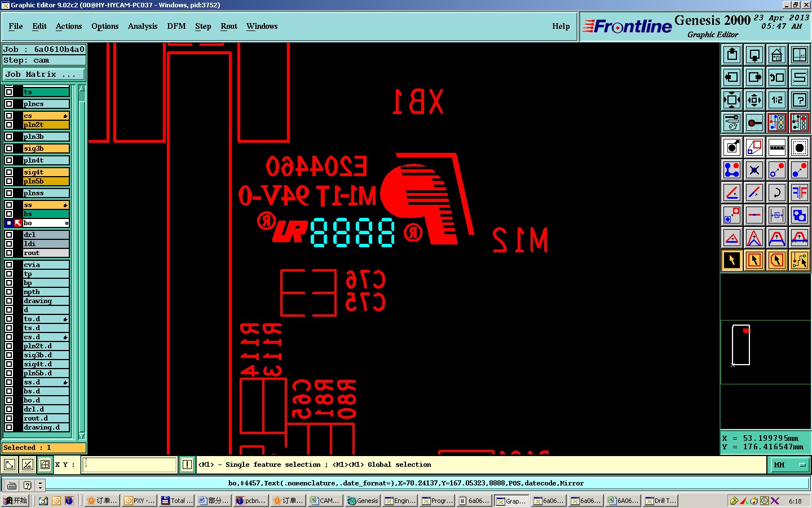Select the polygon arrow selection tool
This screenshot has width=812, height=508.
coord(777,260)
